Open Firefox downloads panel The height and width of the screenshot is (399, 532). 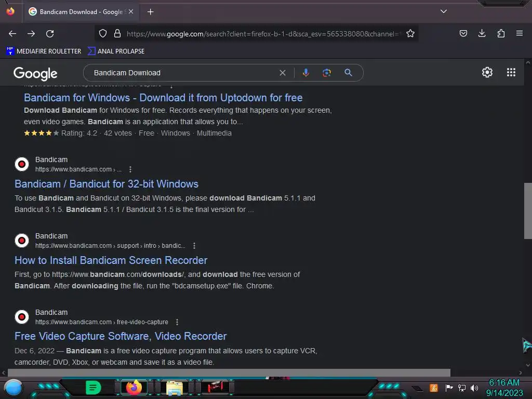click(482, 33)
